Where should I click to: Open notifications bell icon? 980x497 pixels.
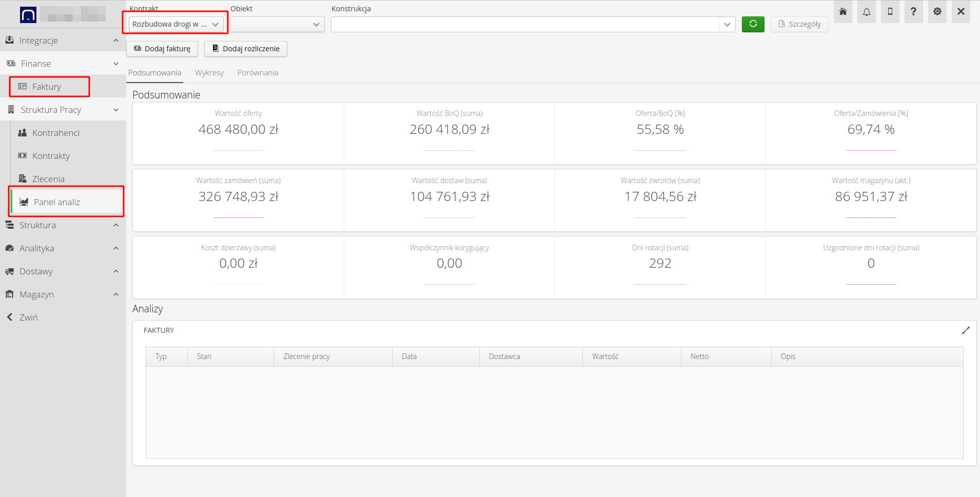[867, 12]
